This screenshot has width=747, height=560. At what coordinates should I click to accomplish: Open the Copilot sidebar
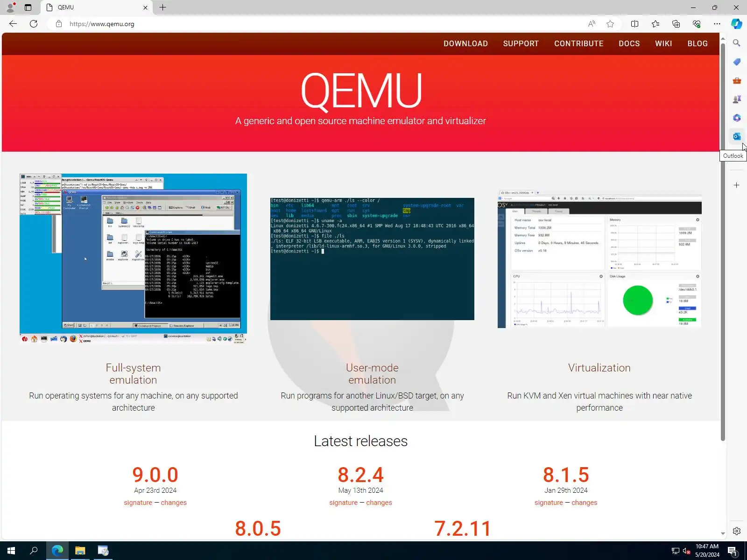click(x=737, y=24)
